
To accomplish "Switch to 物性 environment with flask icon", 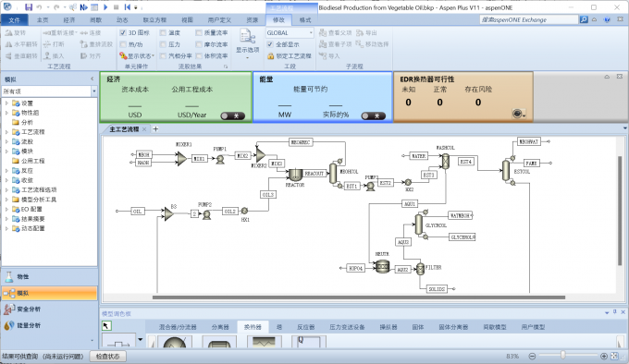I will (9, 277).
